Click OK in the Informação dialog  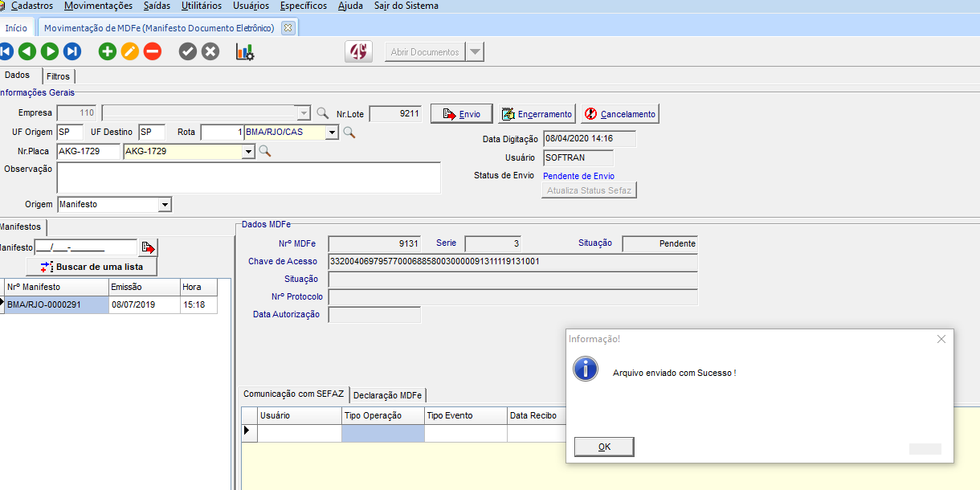pyautogui.click(x=604, y=447)
